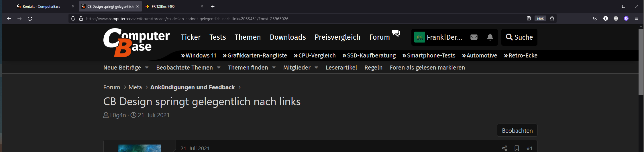Open the Windows 11 quick link
This screenshot has height=152, width=644.
199,55
